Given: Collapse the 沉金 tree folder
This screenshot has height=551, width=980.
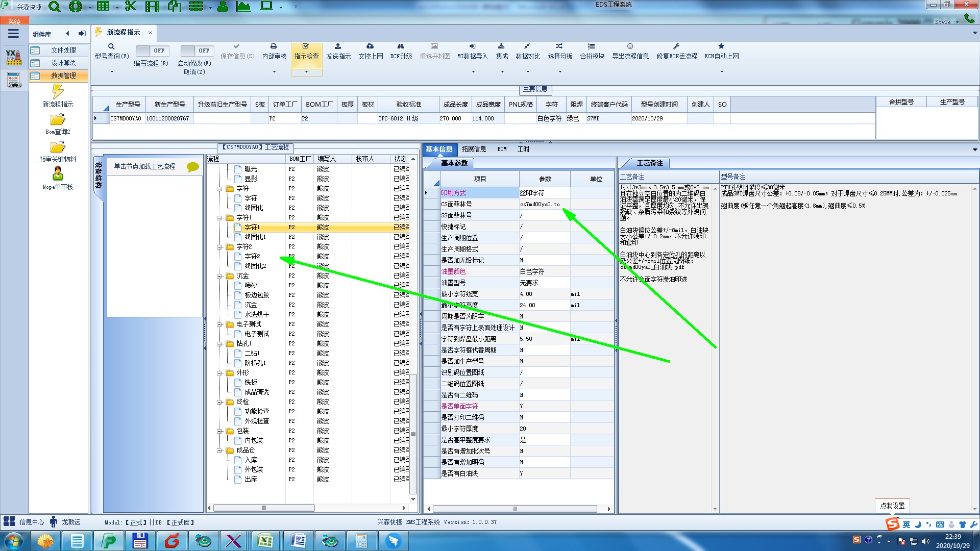Looking at the screenshot, I should [219, 276].
